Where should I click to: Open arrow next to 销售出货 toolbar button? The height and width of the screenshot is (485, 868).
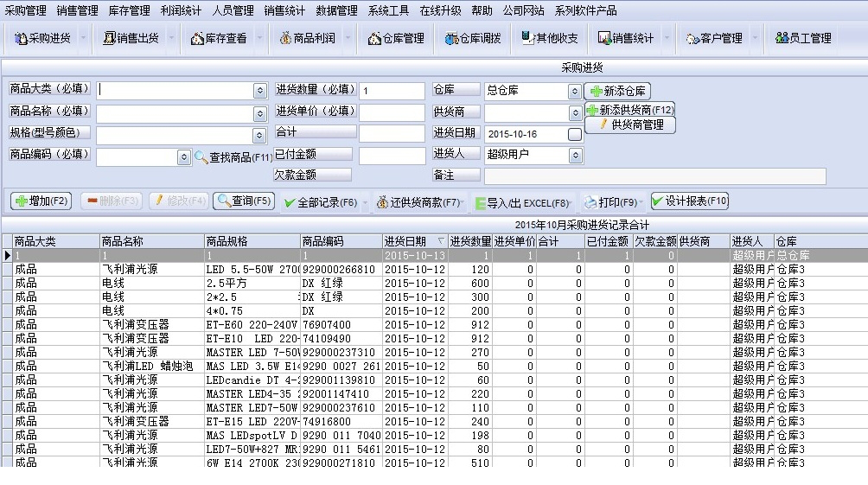point(171,38)
